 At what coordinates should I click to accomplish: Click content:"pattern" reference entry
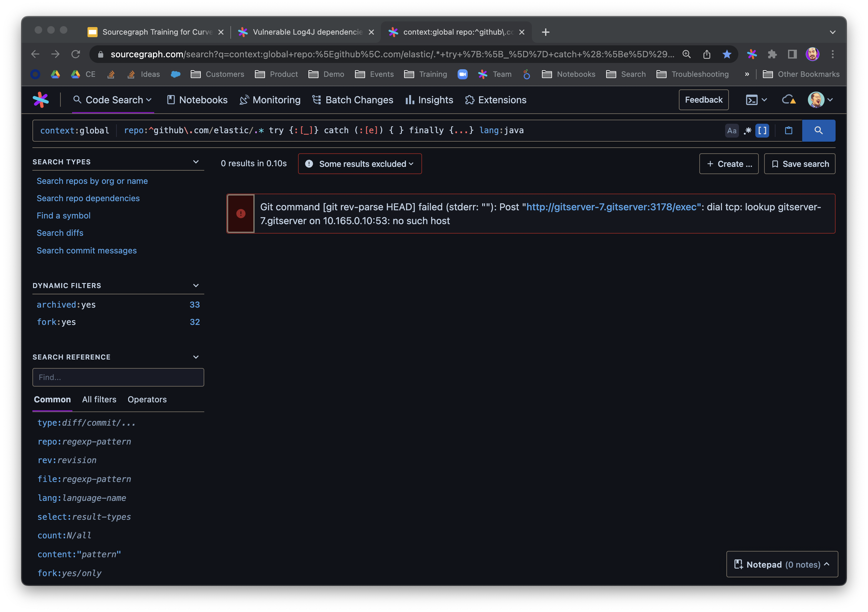(x=79, y=554)
